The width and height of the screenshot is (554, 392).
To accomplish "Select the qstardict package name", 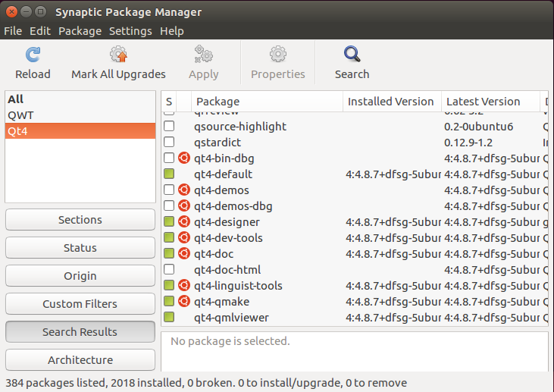I will (x=218, y=142).
